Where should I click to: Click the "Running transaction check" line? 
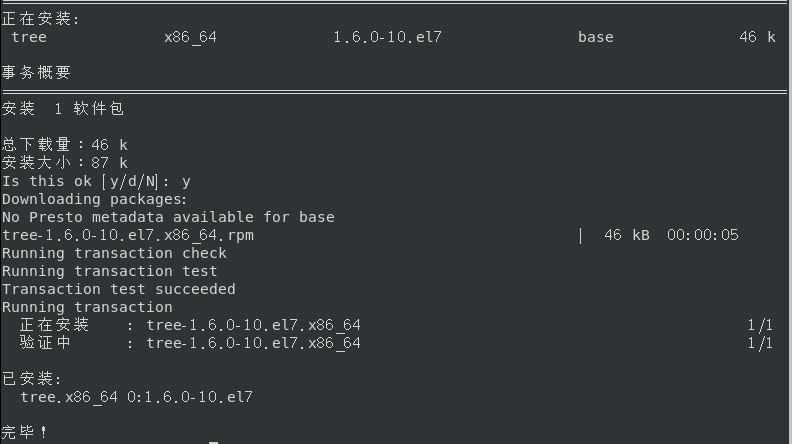coord(114,253)
